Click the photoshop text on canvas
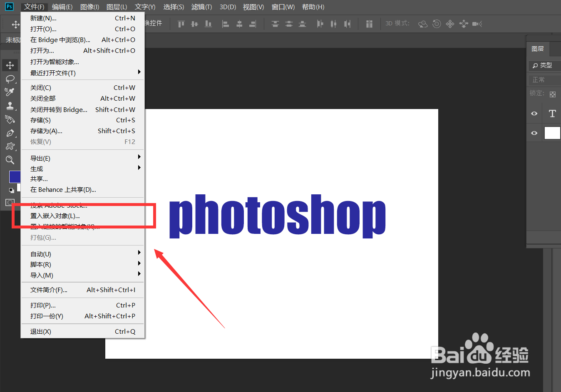The height and width of the screenshot is (392, 561). pos(278,216)
